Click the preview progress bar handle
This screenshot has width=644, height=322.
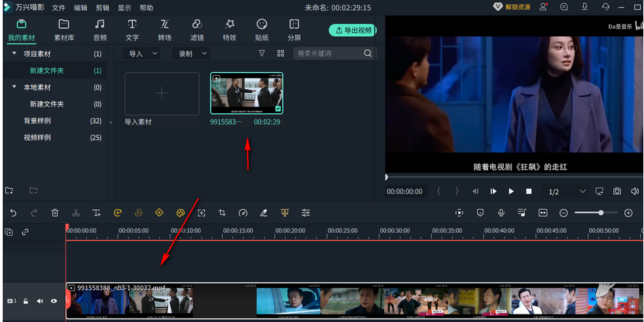point(386,177)
